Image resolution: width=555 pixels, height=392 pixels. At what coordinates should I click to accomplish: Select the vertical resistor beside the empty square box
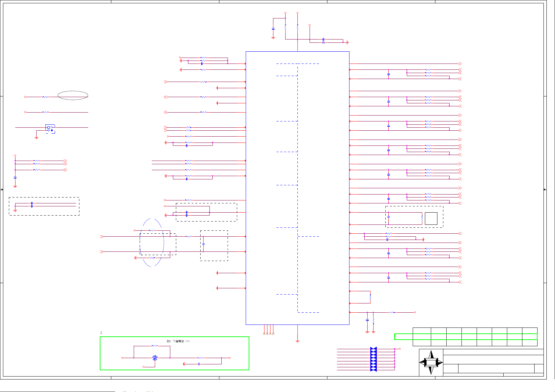click(422, 218)
